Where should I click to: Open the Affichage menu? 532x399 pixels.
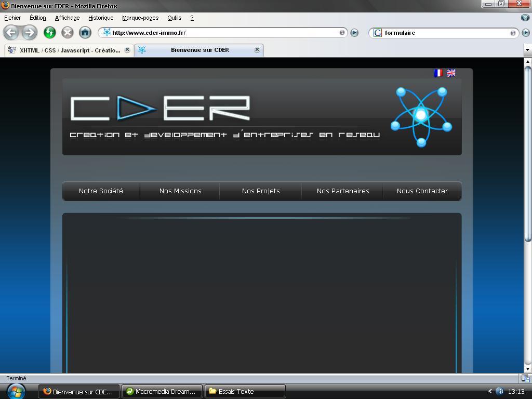tap(67, 18)
